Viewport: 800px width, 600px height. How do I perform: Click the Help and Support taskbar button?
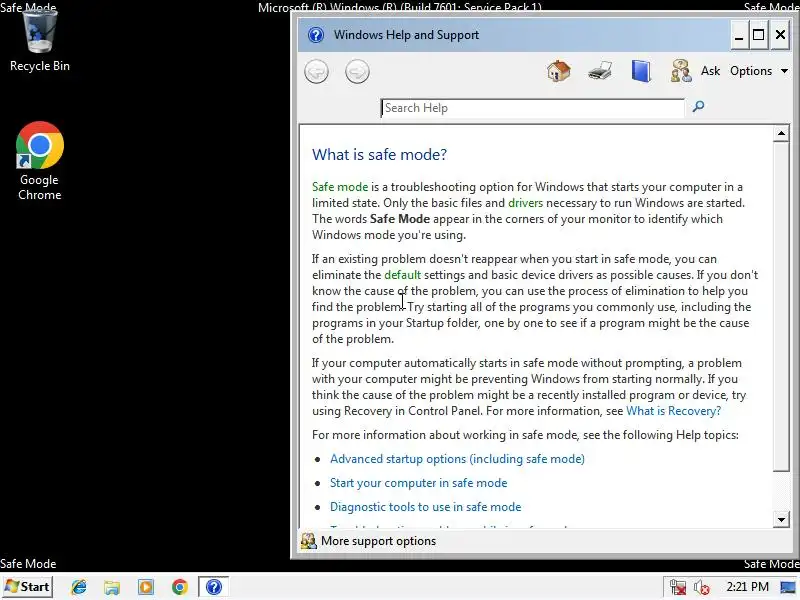pyautogui.click(x=213, y=587)
